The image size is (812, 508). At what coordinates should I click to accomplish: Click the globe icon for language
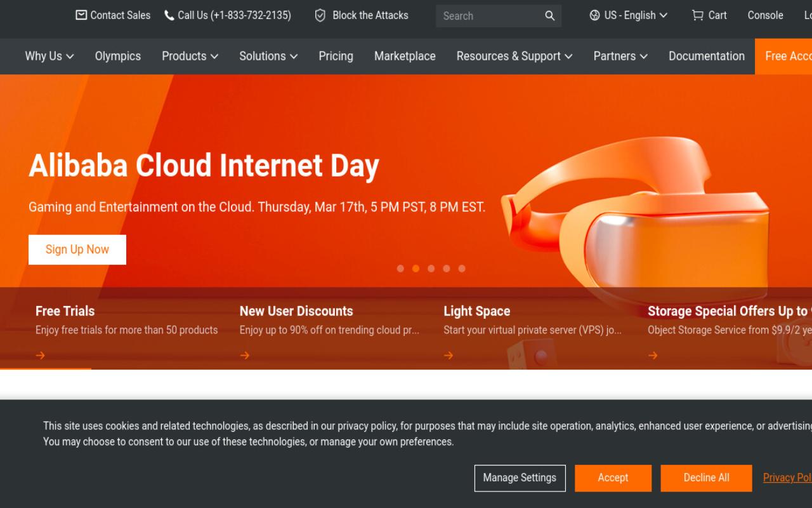594,15
